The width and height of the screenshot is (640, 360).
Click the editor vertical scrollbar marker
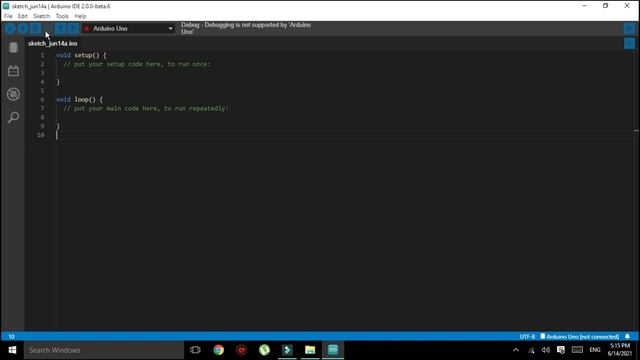[x=636, y=131]
